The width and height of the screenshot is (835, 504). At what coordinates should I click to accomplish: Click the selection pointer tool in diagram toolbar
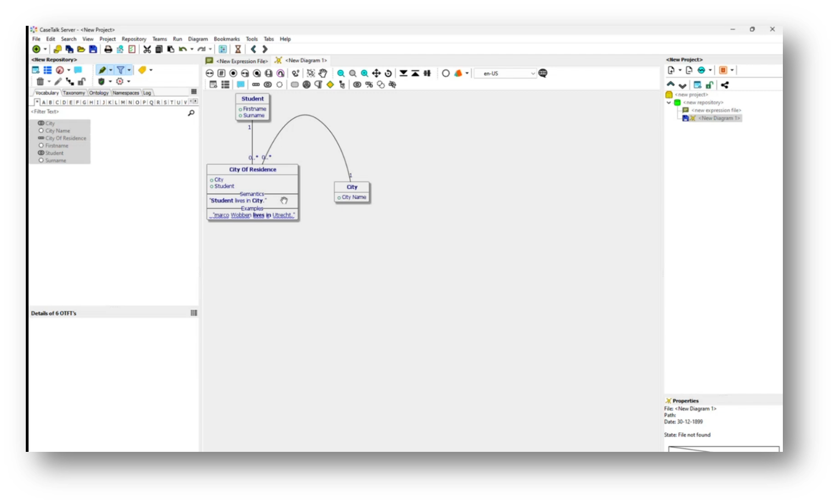click(x=311, y=73)
